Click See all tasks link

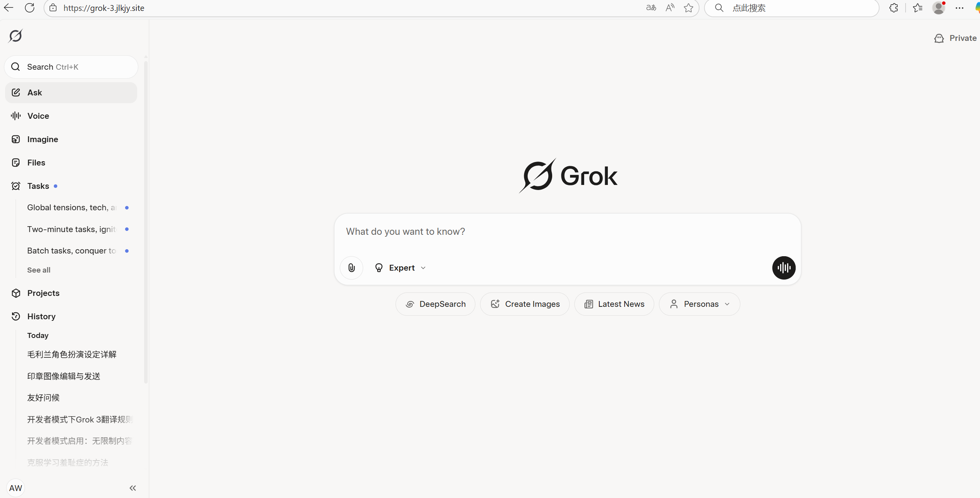point(39,270)
